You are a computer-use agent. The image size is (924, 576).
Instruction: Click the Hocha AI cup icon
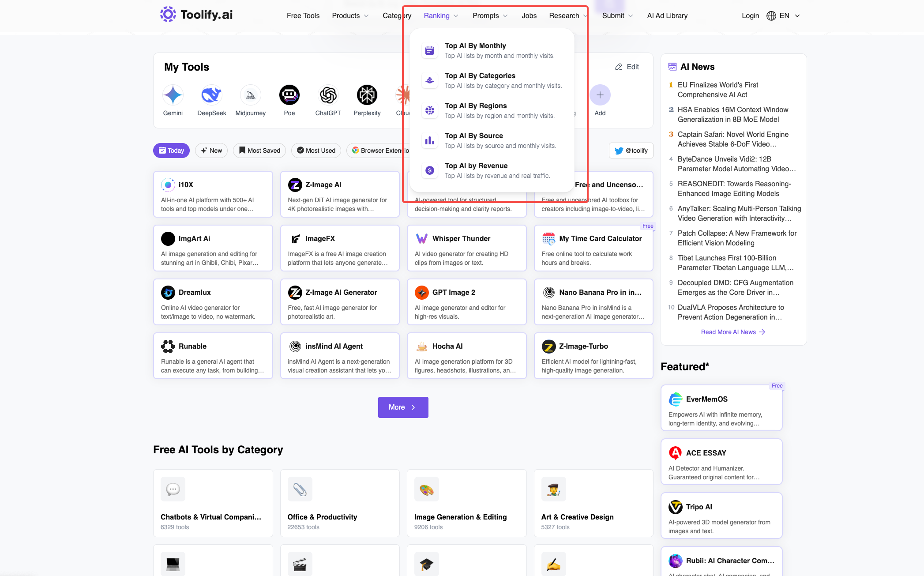tap(422, 346)
